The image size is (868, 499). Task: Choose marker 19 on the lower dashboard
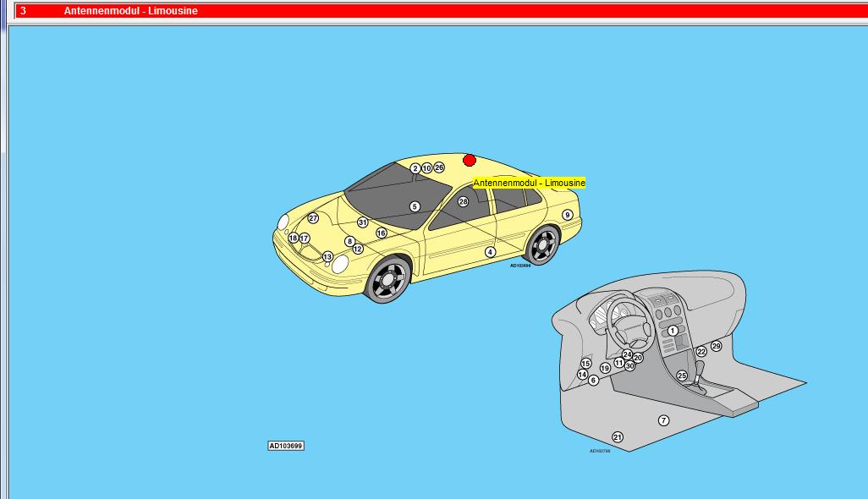[605, 368]
